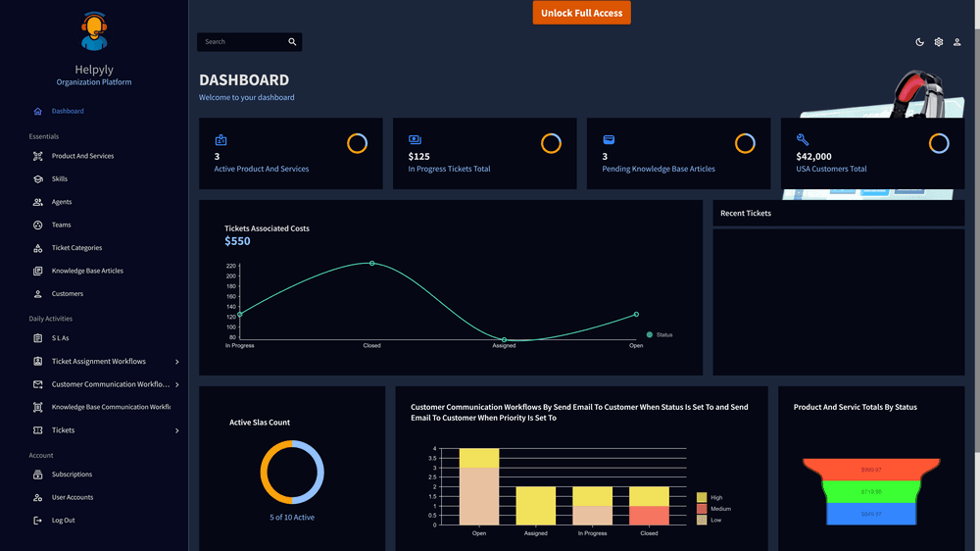Expand the Tickets submenu chevron
Viewport: 980px width, 551px height.
[176, 430]
